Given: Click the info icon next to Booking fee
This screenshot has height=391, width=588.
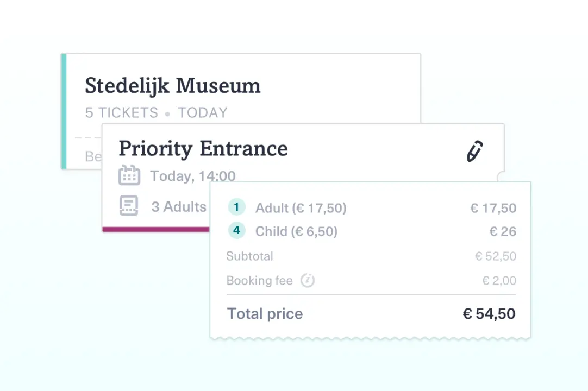Looking at the screenshot, I should (308, 280).
